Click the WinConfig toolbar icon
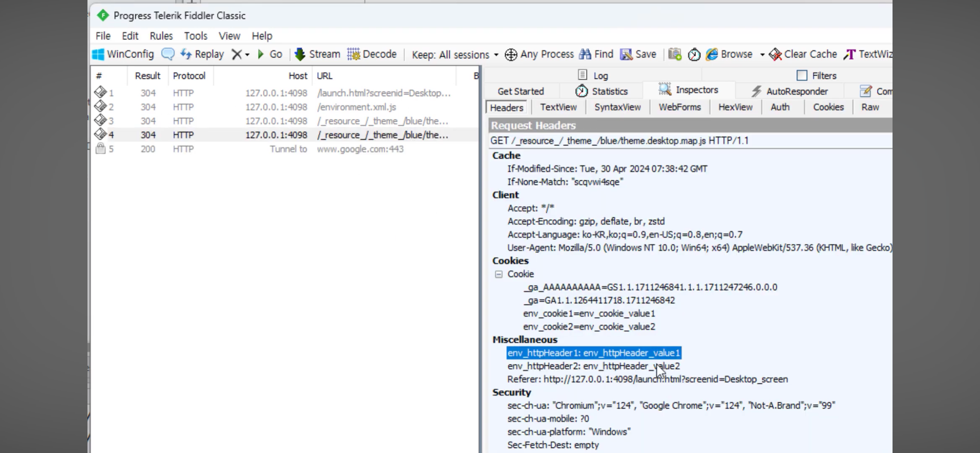Screen dimensions: 980x453 coord(98,54)
